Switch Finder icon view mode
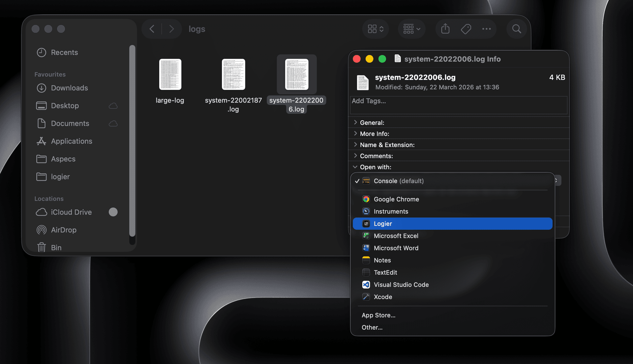 point(376,29)
